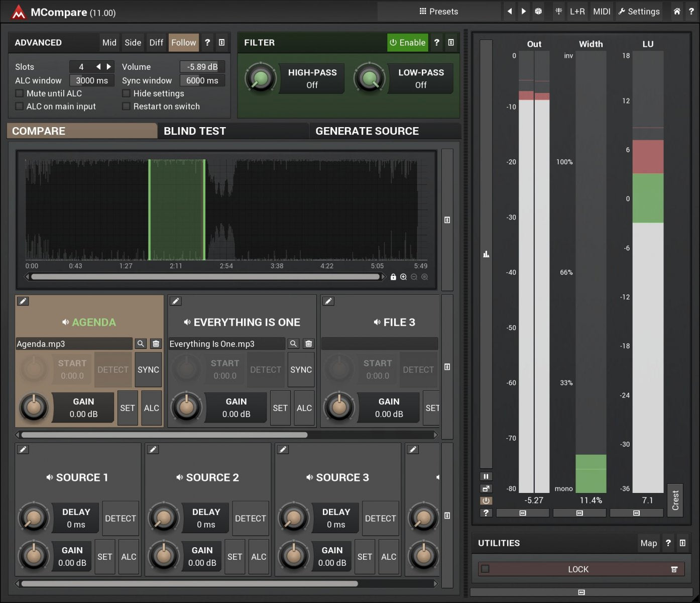700x603 pixels.
Task: Switch to the BLIND TEST tab
Action: tap(195, 131)
